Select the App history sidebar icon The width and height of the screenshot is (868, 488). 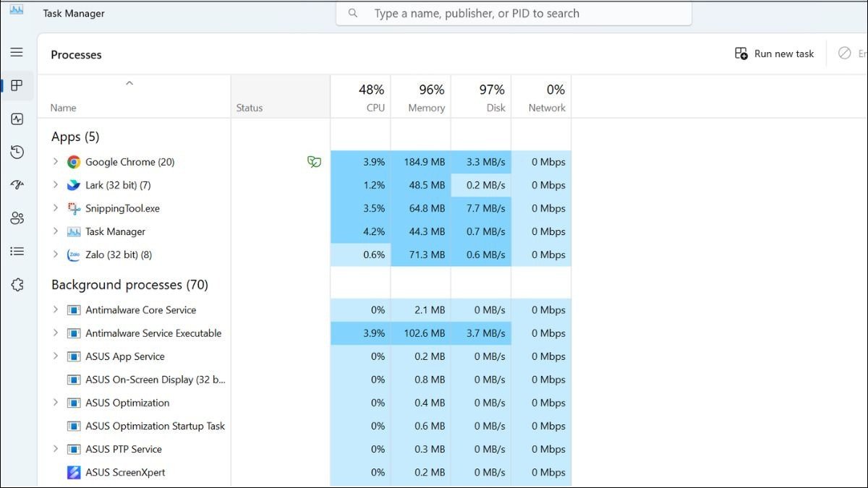[17, 152]
